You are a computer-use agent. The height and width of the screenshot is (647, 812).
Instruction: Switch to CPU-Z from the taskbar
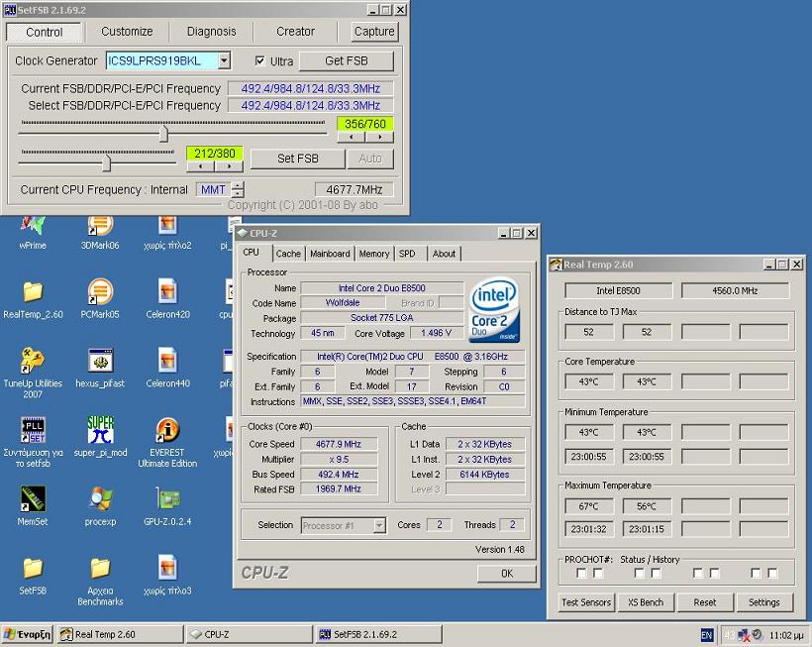250,634
